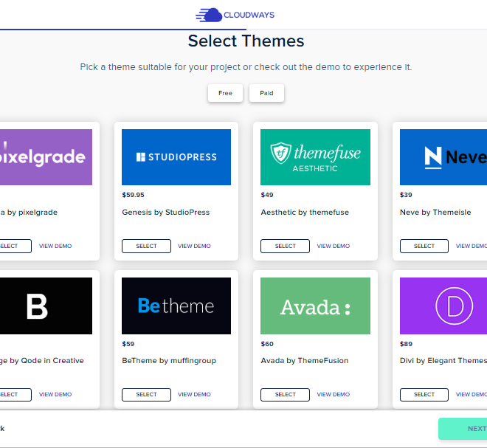Select Divi by Elegant Themes
The image size is (487, 448).
tap(424, 395)
